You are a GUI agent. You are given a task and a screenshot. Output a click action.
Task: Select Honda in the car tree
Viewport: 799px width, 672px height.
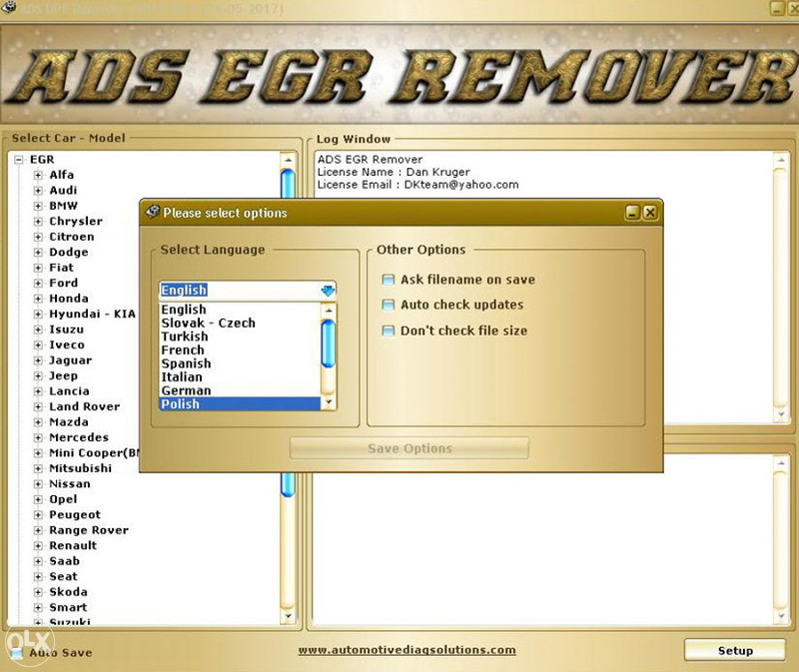pos(69,299)
